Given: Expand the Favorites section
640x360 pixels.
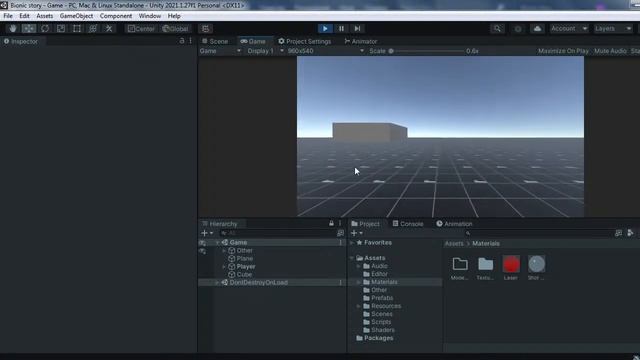Looking at the screenshot, I should pos(351,242).
